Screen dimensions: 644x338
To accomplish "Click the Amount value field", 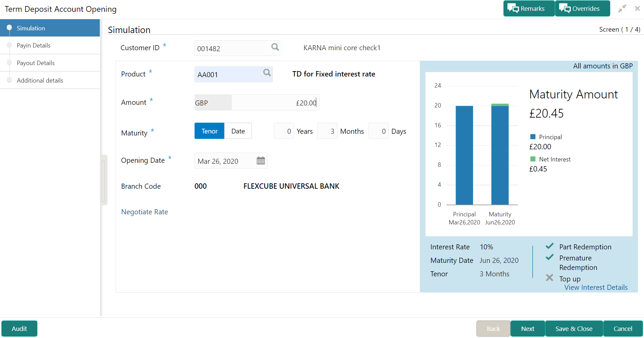I will tap(275, 102).
